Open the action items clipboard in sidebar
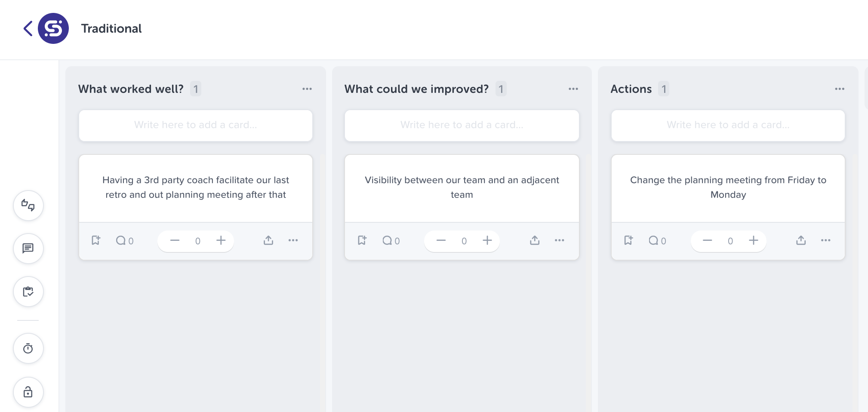 pos(28,292)
